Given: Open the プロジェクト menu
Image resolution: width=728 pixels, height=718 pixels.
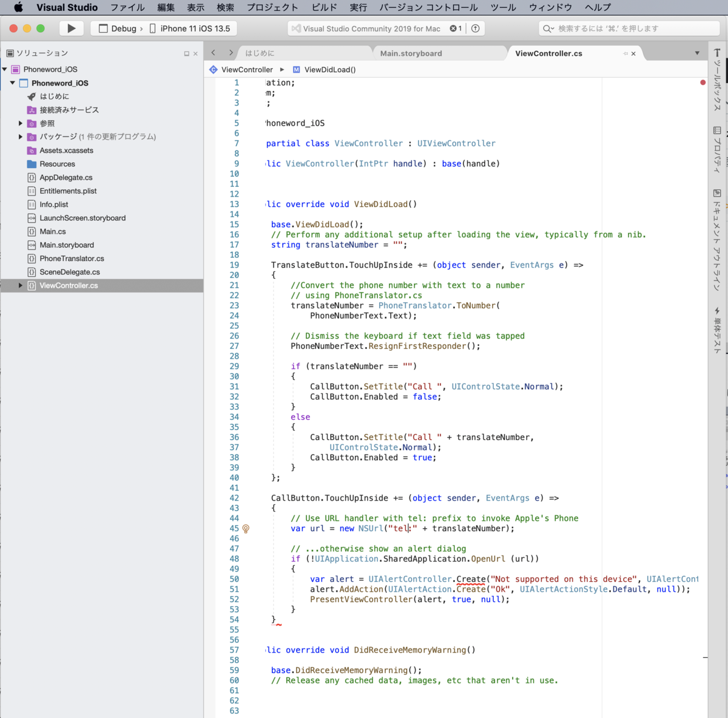Looking at the screenshot, I should pos(272,7).
